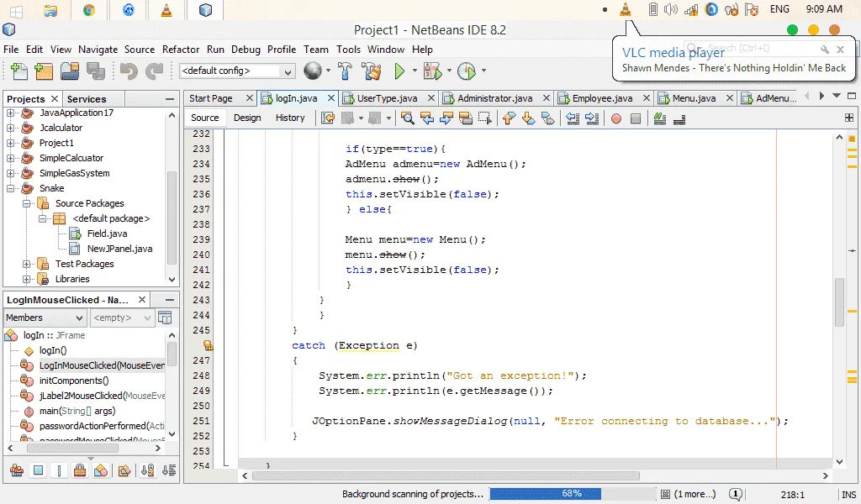This screenshot has width=861, height=504.
Task: Click the Stop Macro Recording square icon
Action: click(636, 118)
